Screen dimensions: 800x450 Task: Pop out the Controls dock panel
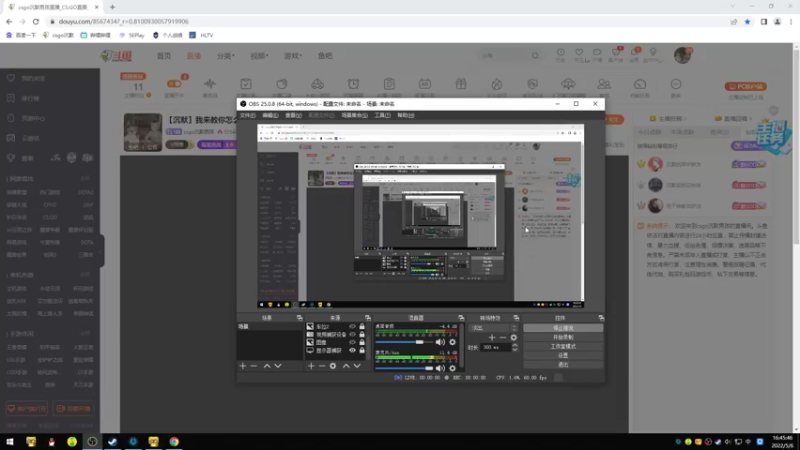coord(601,318)
